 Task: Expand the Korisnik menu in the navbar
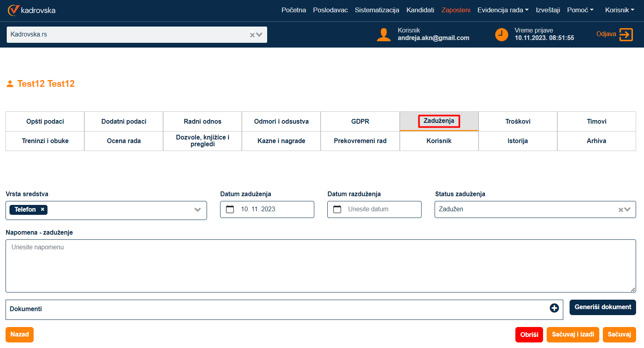(619, 10)
